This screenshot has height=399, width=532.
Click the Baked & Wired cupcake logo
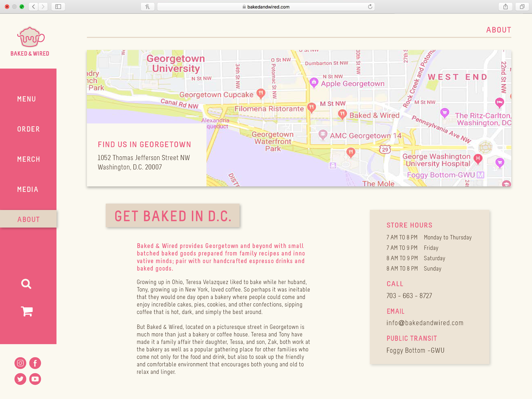(x=31, y=37)
